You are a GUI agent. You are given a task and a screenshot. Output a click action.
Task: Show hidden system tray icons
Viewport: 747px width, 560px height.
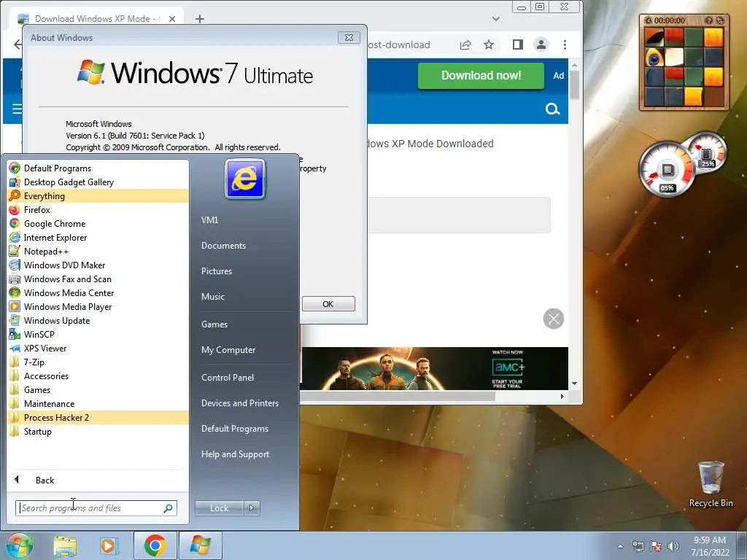620,546
